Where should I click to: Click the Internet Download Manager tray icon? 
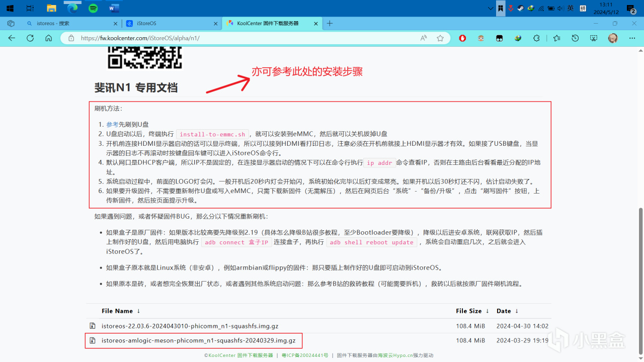point(531,8)
